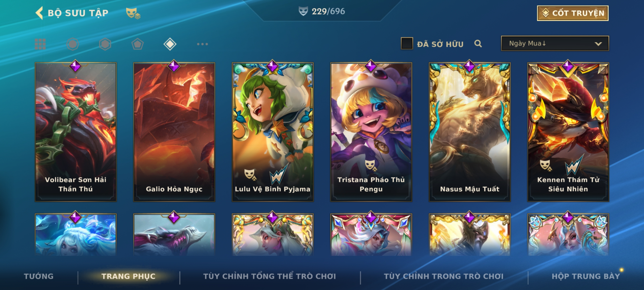Select the pentagon rarity filter icon
Screen dimensions: 644x290
tap(137, 44)
